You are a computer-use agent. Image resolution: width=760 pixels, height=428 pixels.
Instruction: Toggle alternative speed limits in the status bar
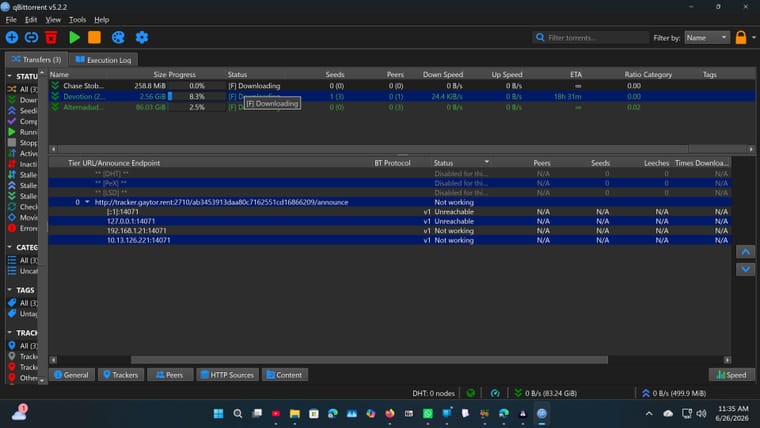pyautogui.click(x=495, y=393)
